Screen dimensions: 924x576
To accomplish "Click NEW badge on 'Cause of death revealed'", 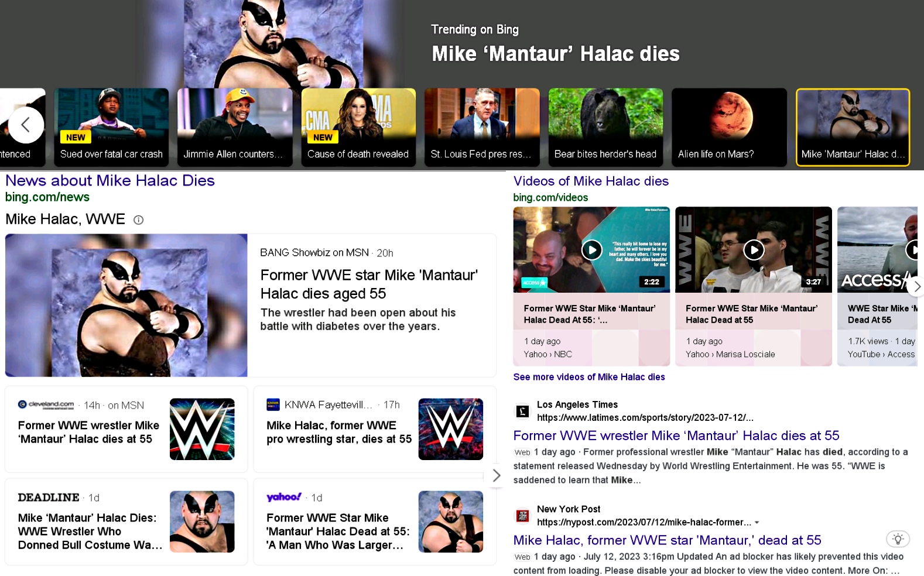I will pos(323,137).
